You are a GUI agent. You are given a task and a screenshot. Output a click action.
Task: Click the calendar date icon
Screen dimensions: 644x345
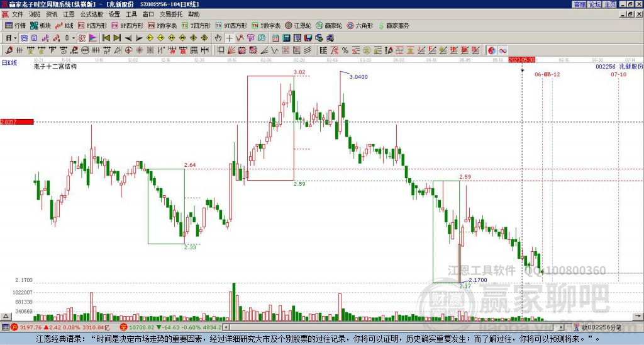275,38
